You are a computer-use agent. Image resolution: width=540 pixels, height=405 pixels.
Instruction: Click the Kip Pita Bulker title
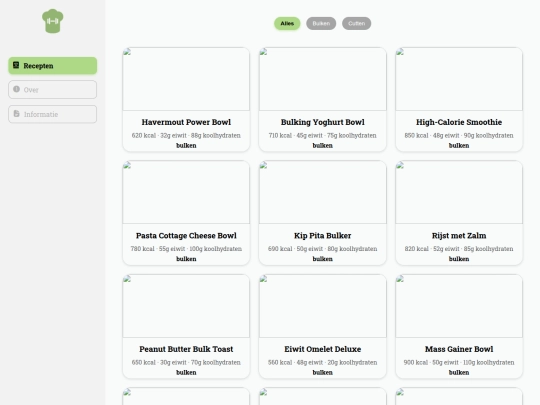click(322, 236)
